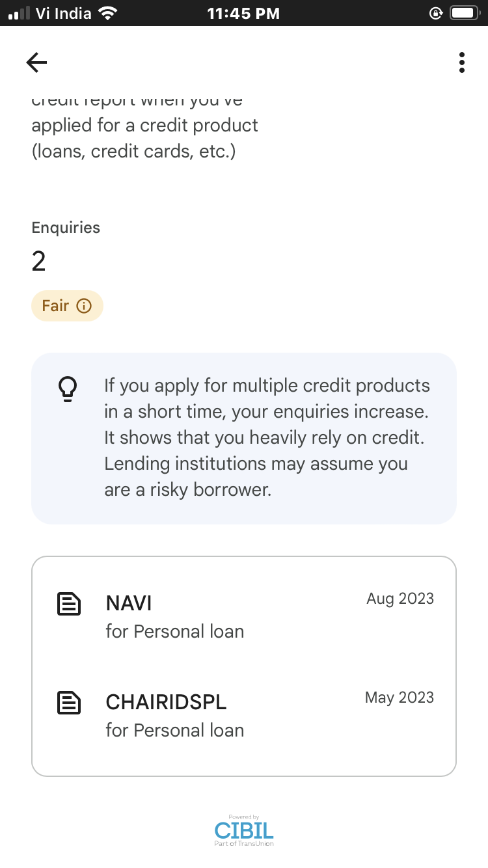
Task: Tap the screen rotation lock icon
Action: tap(436, 13)
